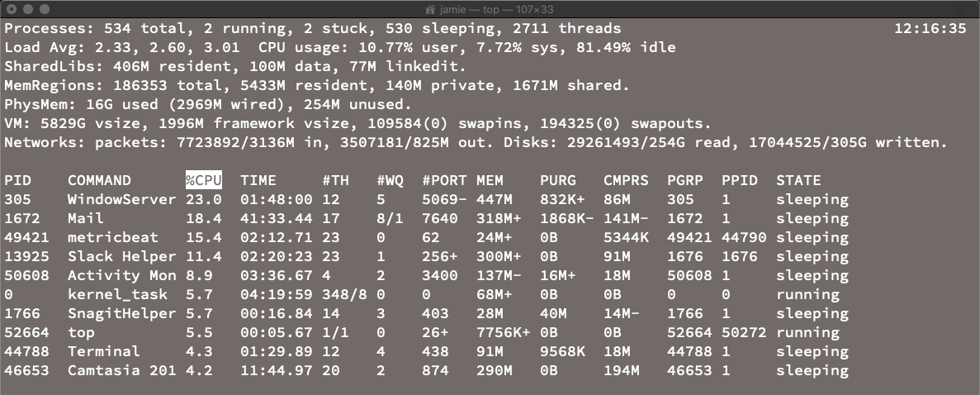Click the PID column header
980x395 pixels.
(x=17, y=180)
